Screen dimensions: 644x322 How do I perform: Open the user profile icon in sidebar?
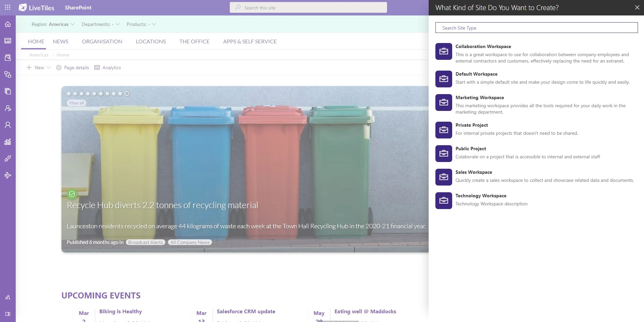pos(8,125)
